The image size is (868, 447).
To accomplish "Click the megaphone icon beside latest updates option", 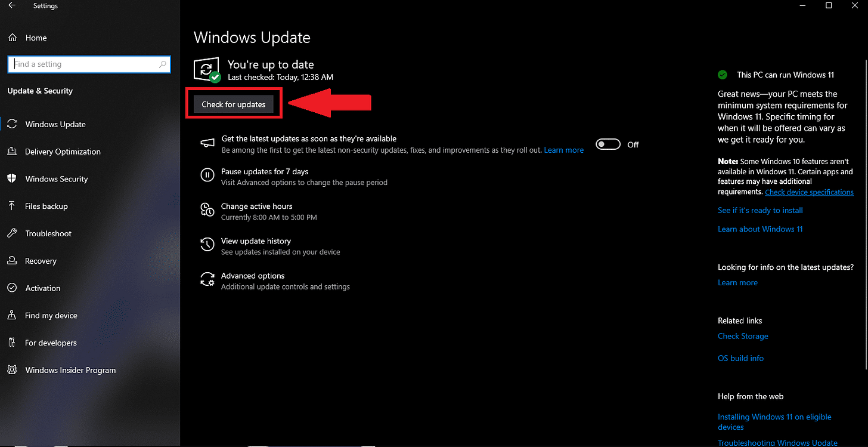I will click(207, 143).
